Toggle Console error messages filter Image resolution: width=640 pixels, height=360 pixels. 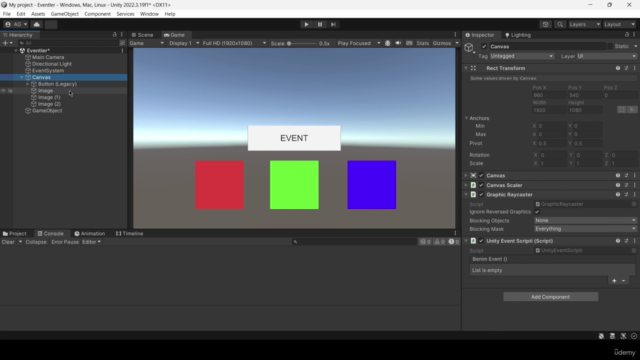(x=454, y=242)
